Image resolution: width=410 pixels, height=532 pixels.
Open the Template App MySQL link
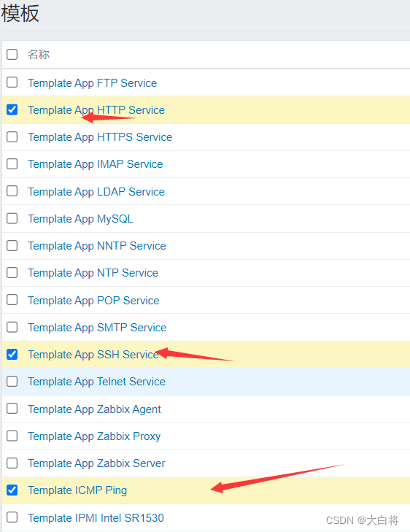click(x=80, y=219)
